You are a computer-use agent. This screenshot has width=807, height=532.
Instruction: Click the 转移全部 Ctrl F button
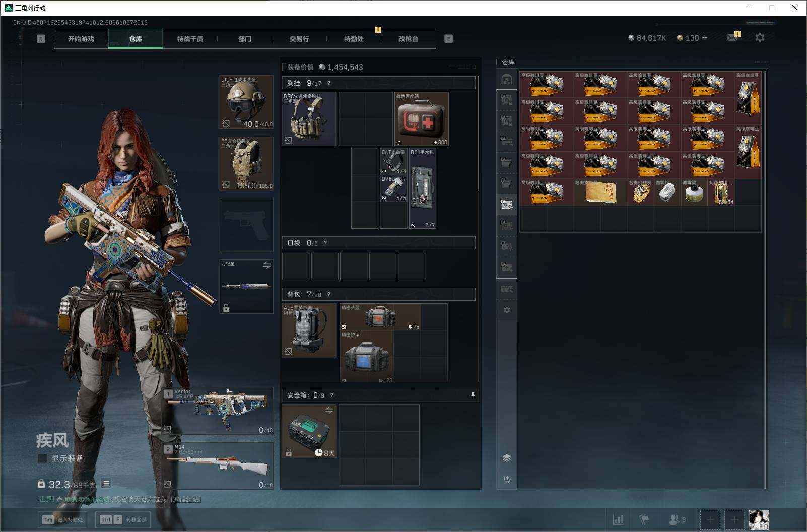click(x=123, y=520)
